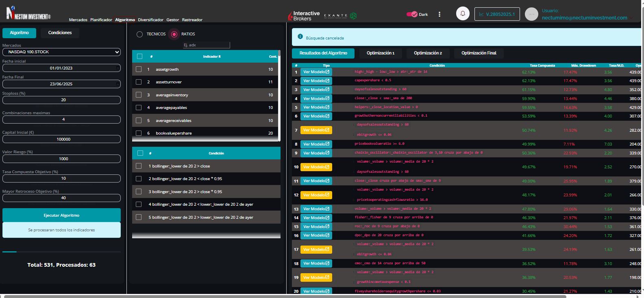This screenshot has width=644, height=298.
Task: Click the Nectum Investment logo
Action: point(28,13)
